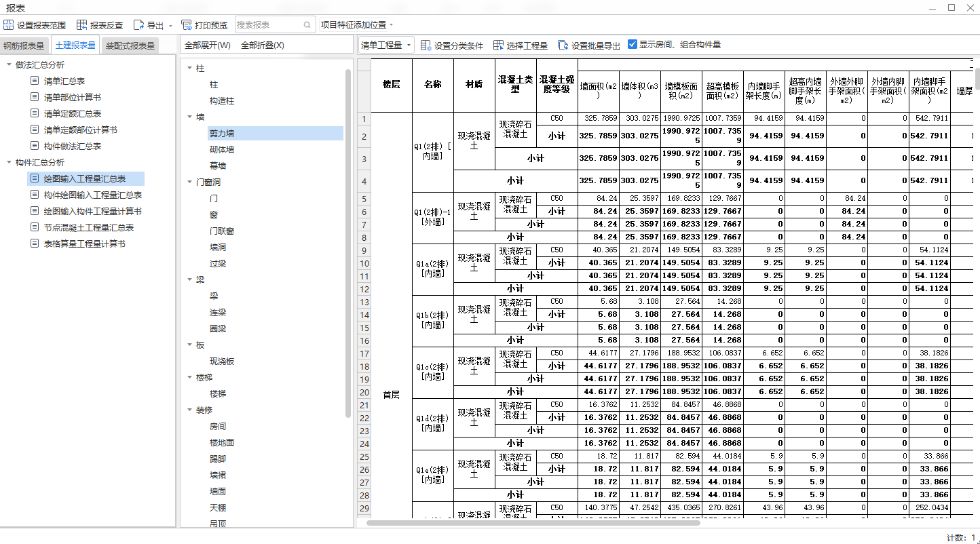The image size is (980, 544).
Task: Select 踢脚 in component list
Action: pyautogui.click(x=218, y=459)
